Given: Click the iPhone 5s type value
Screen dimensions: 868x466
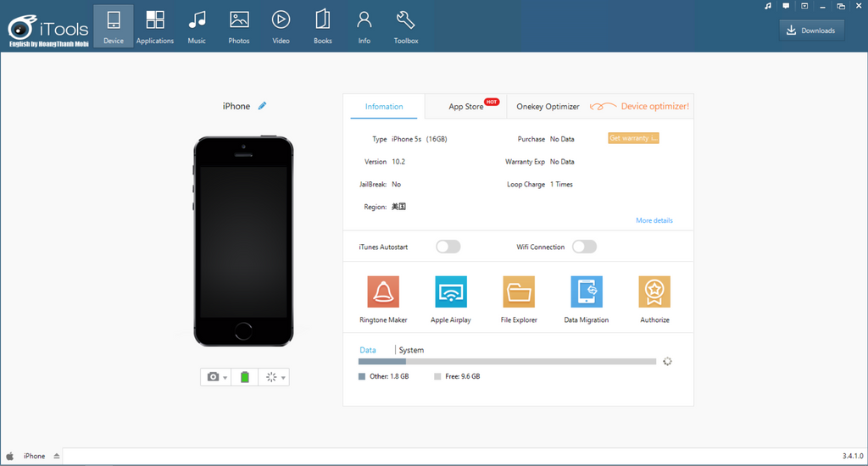Looking at the screenshot, I should [x=419, y=139].
